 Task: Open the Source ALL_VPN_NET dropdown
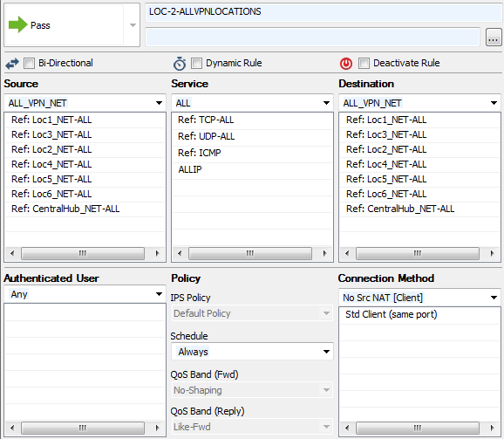[x=85, y=103]
